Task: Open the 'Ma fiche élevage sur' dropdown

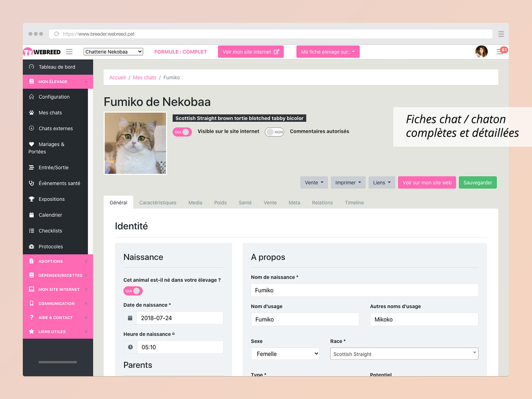Action: 328,52
